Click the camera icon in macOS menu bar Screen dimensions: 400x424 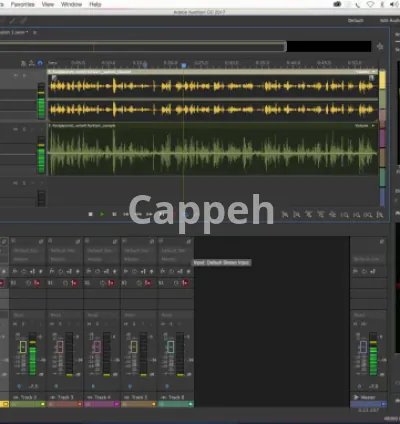337,4
